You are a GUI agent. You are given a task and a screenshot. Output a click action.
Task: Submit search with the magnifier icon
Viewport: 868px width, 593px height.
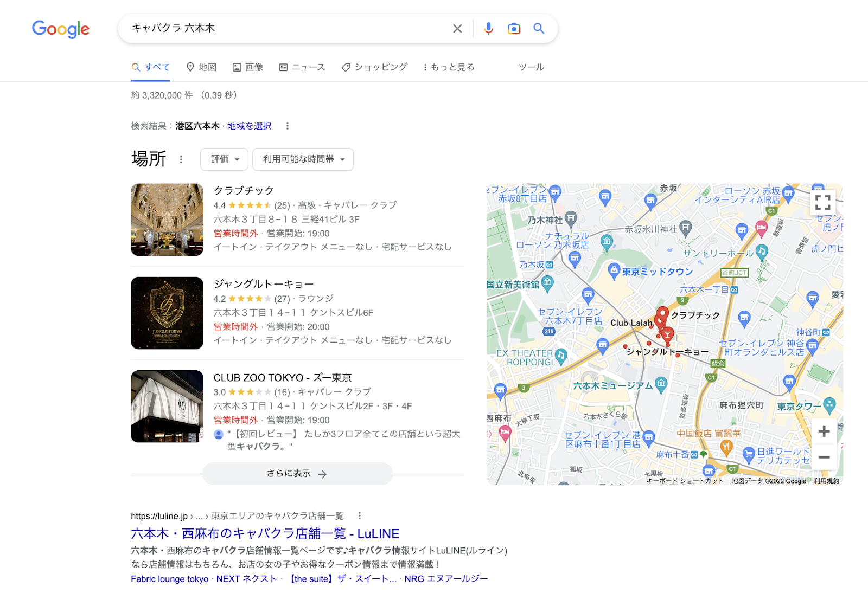(539, 28)
